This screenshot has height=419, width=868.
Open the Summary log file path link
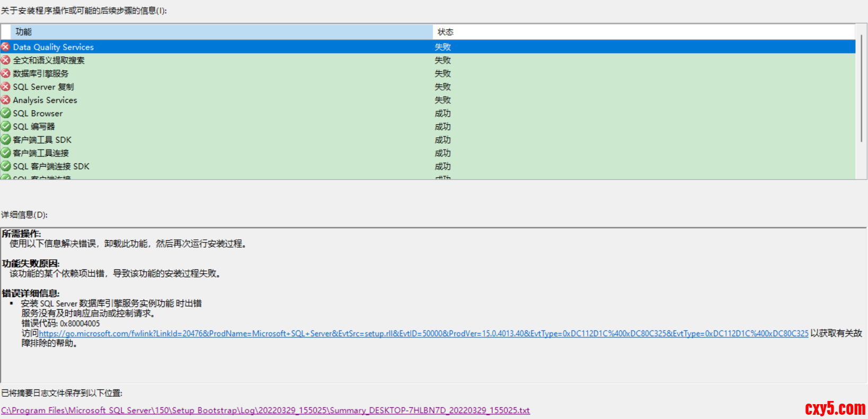click(265, 411)
